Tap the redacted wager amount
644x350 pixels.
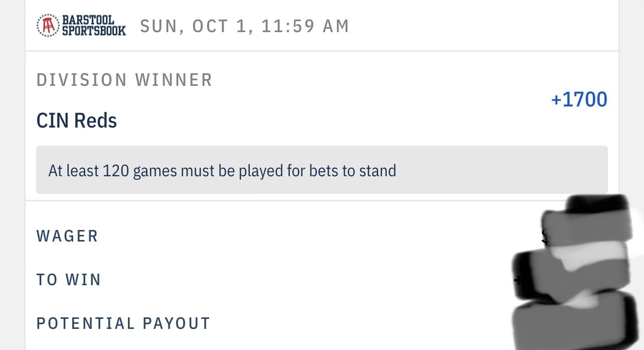point(587,226)
